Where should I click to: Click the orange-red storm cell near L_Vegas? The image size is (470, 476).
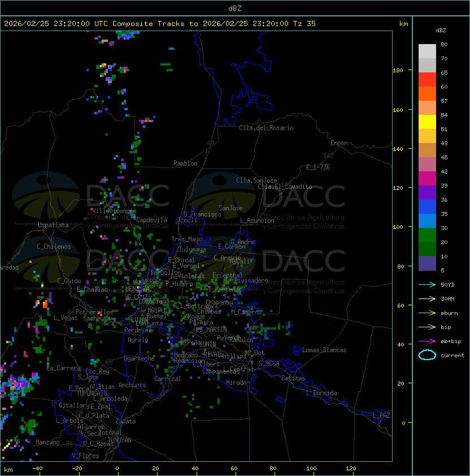click(45, 304)
